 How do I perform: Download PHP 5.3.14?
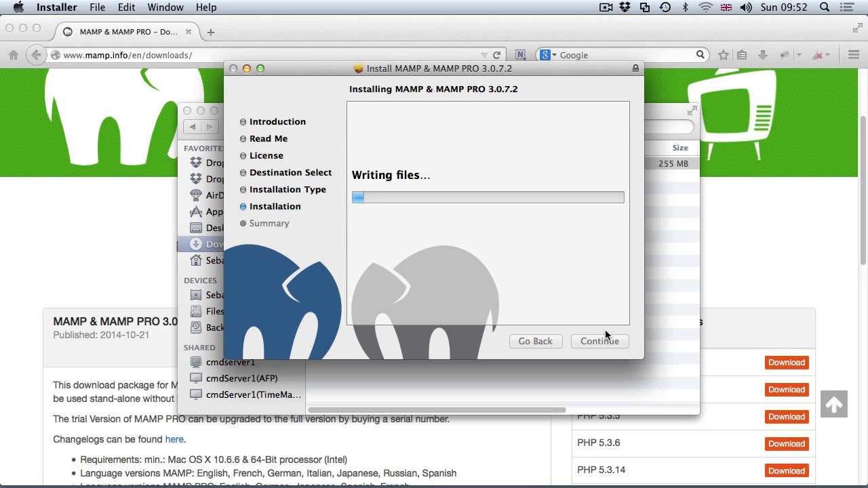point(787,471)
